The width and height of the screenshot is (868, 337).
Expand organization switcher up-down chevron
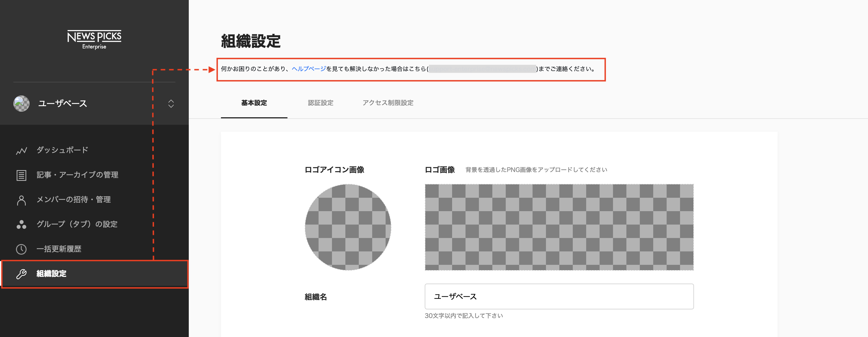click(x=171, y=104)
